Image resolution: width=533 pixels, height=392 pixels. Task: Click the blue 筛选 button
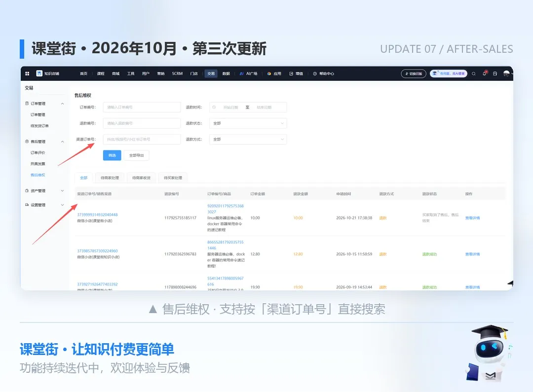point(112,155)
